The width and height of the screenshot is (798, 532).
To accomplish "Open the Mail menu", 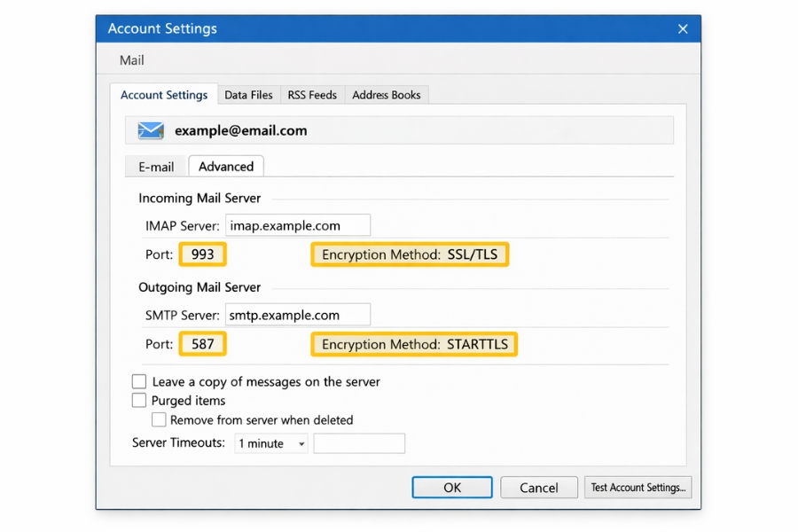I will pos(130,60).
